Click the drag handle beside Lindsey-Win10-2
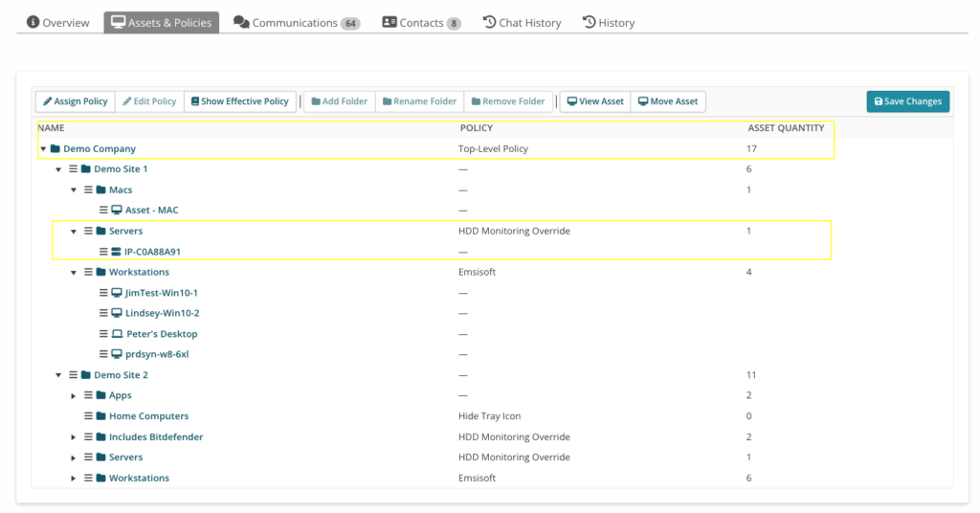The width and height of the screenshot is (980, 513). pyautogui.click(x=103, y=313)
